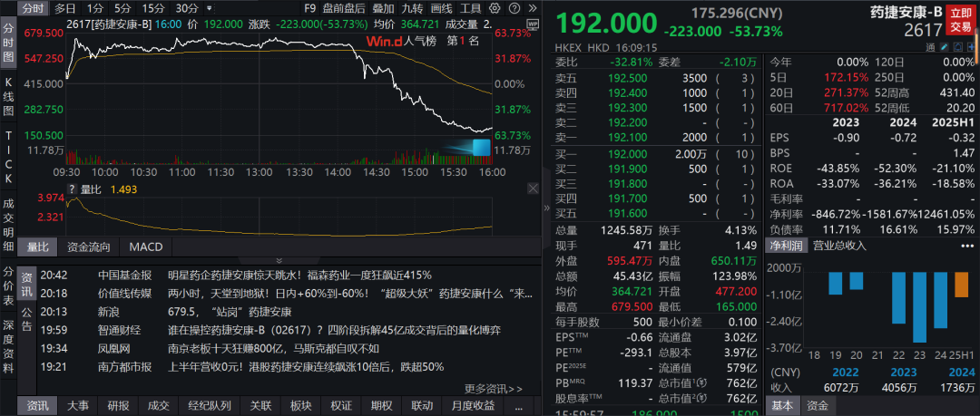Select bottom 月度收益 tab
The width and height of the screenshot is (980, 416).
click(473, 406)
